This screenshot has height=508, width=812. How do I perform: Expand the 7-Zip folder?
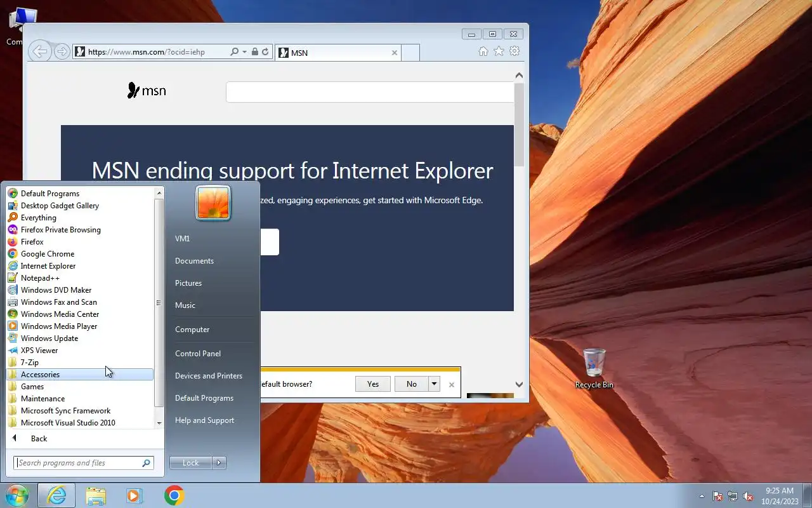pos(80,363)
